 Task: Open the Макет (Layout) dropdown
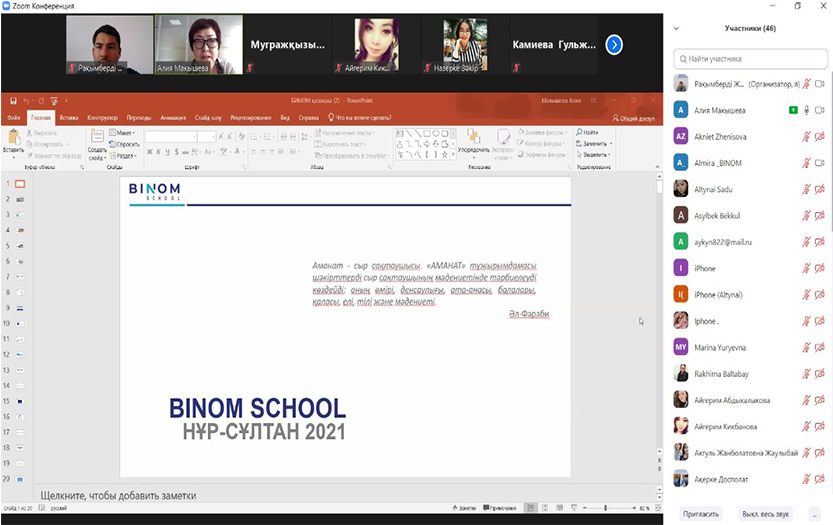point(122,133)
